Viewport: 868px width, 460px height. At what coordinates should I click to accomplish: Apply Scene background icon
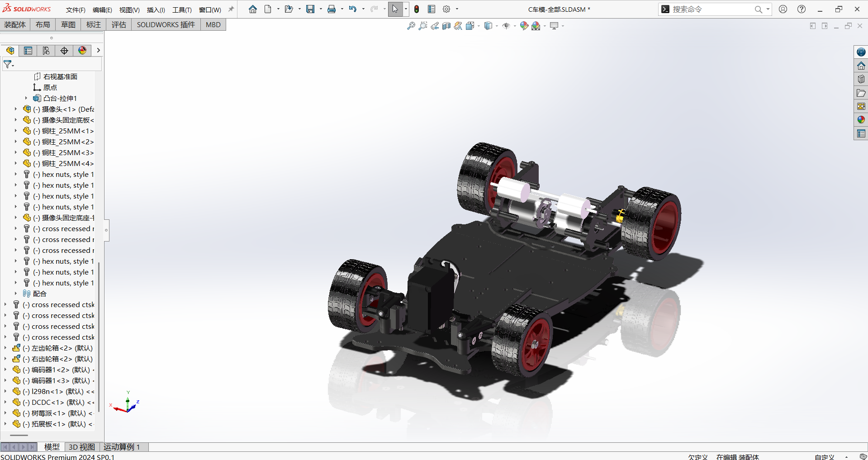(536, 26)
